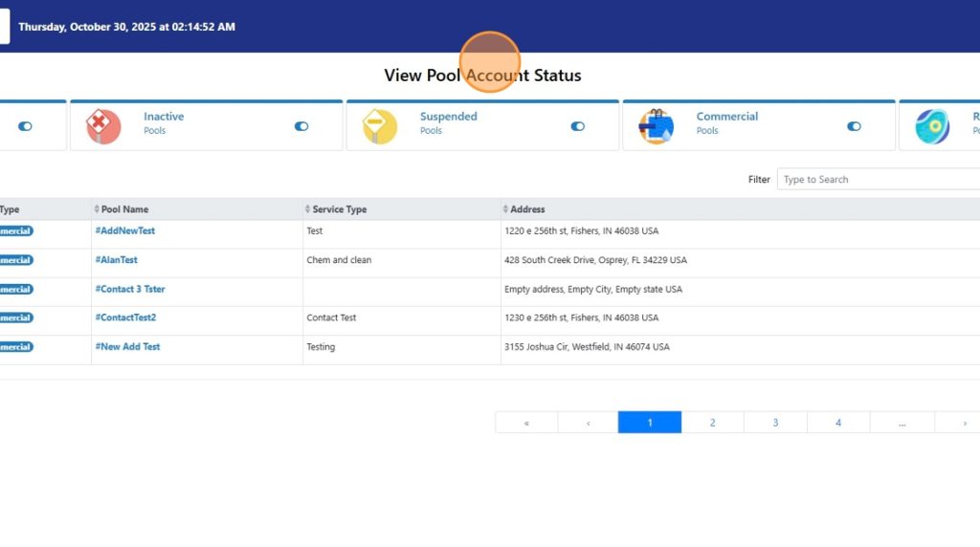
Task: Click the Commercial badge in the #AlanTest row
Action: [15, 260]
